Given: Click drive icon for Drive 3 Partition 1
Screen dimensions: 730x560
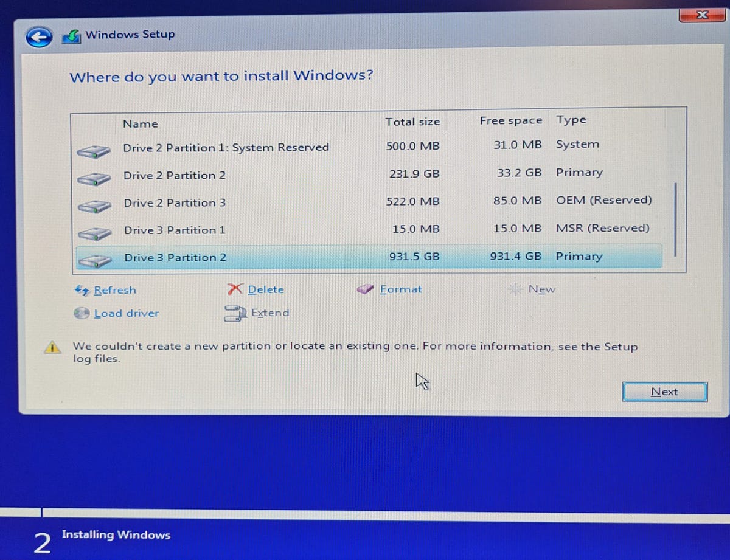Looking at the screenshot, I should [x=94, y=233].
